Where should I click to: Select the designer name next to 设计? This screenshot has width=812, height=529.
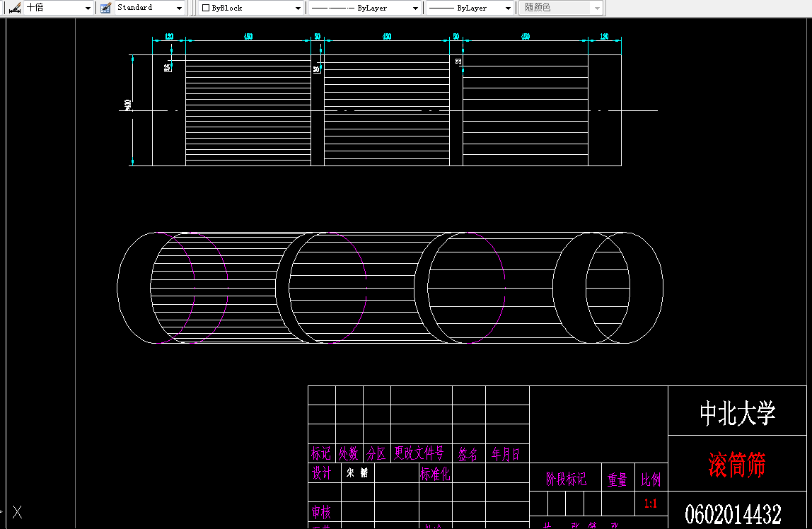[357, 472]
